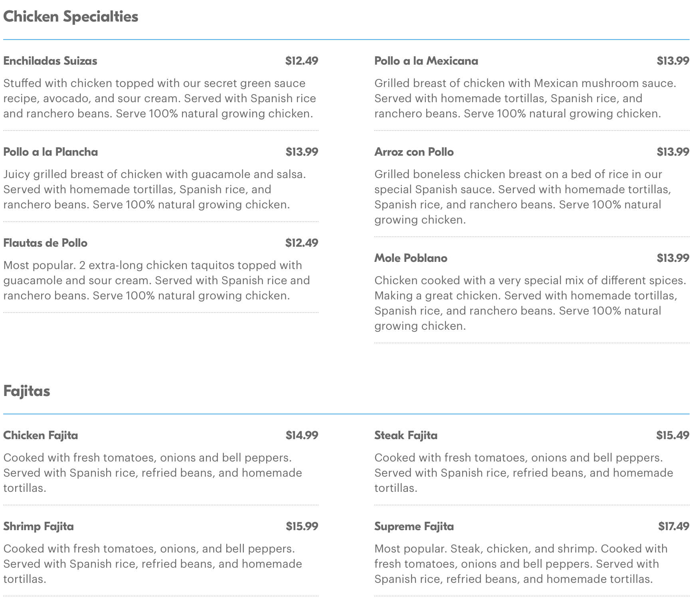Open the Enchiladas Suizas menu item
The width and height of the screenshot is (700, 610).
pyautogui.click(x=50, y=61)
